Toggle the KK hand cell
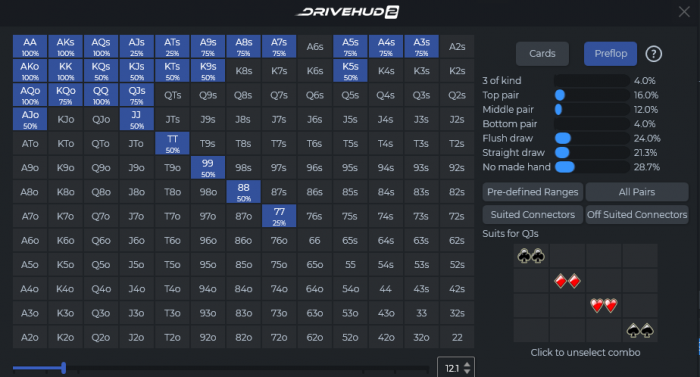 [x=66, y=71]
